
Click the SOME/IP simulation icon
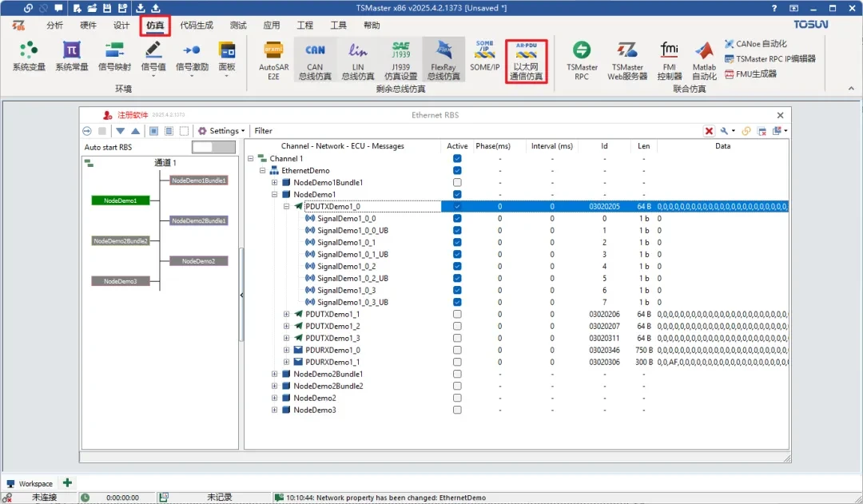[484, 56]
